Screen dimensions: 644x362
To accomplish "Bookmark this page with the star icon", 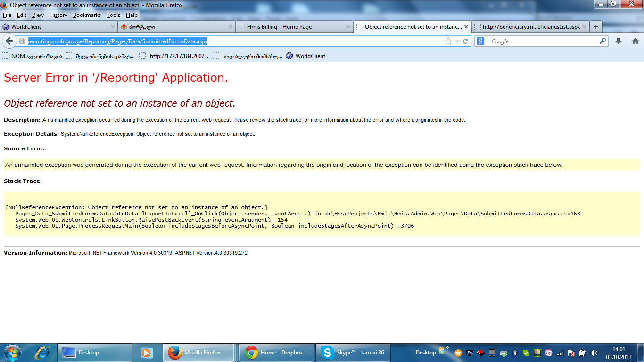I will point(448,41).
